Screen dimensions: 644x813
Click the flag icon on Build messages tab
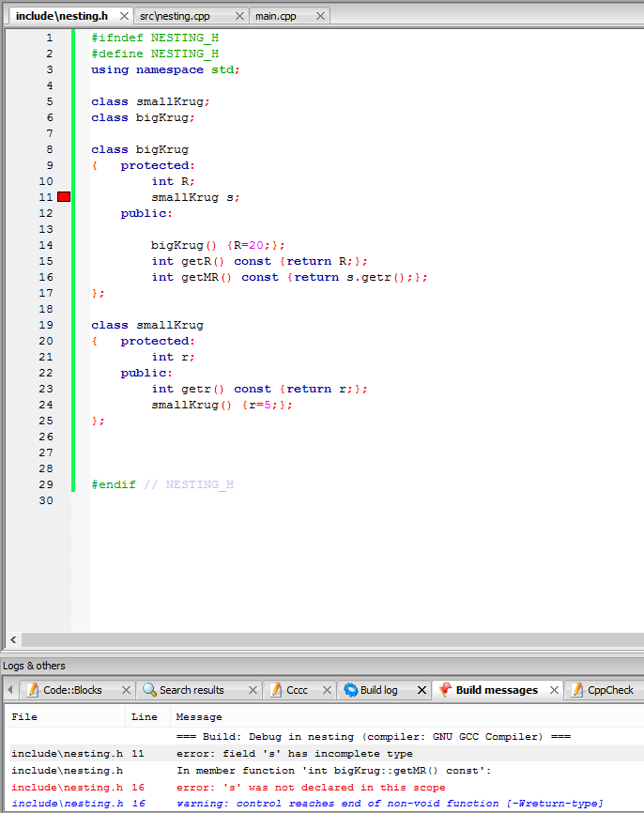(445, 690)
